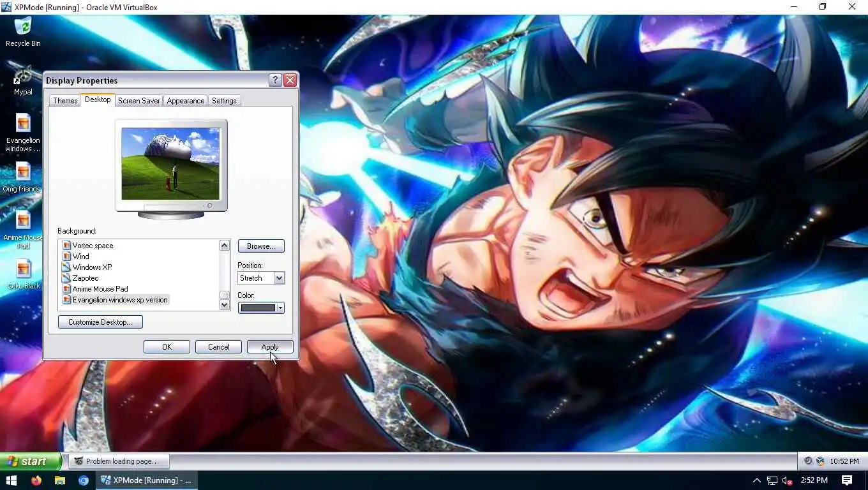Click the Evangelion windows xp version list icon
The height and width of the screenshot is (490, 868).
tap(66, 300)
